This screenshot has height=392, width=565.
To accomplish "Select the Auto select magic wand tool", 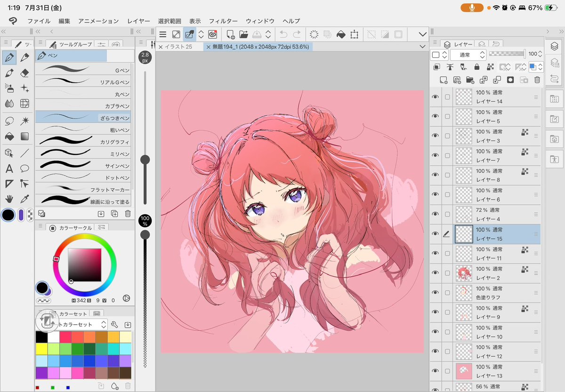I will point(25,120).
